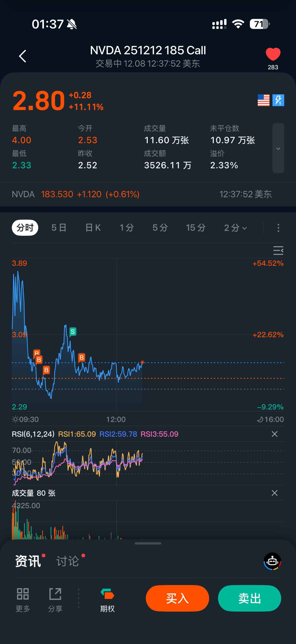296x644 pixels.
Task: Tap the 2.80 current price
Action: (39, 101)
